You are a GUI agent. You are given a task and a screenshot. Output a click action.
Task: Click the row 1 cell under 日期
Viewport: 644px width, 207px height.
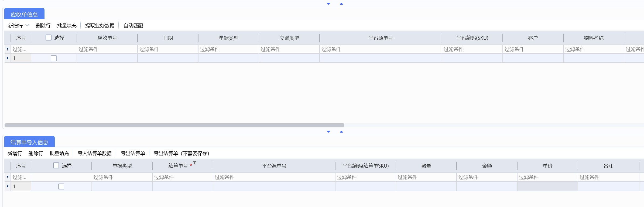[168, 58]
